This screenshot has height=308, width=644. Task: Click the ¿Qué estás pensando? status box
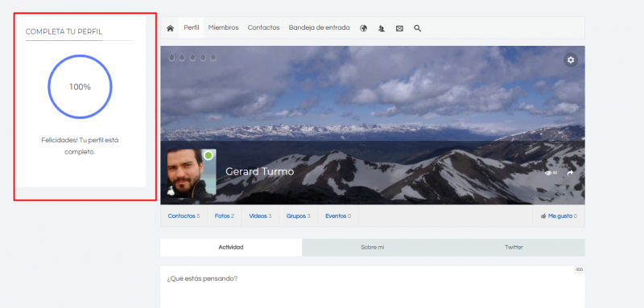point(373,287)
